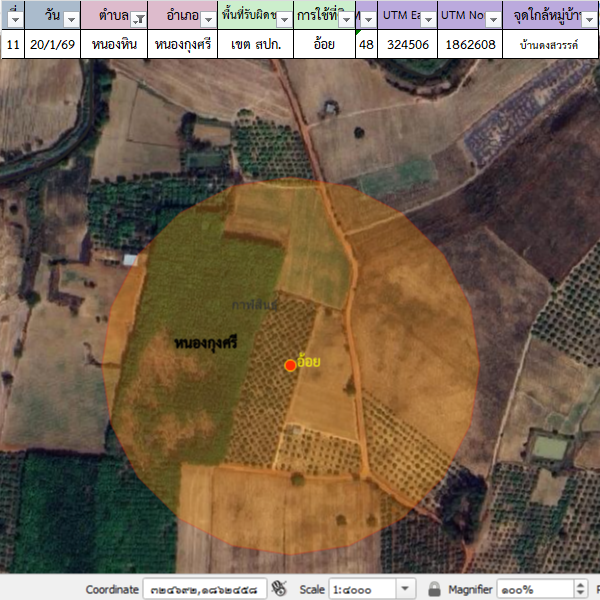This screenshot has width=600, height=600.
Task: Open the UTM North column filter arrow
Action: click(493, 19)
